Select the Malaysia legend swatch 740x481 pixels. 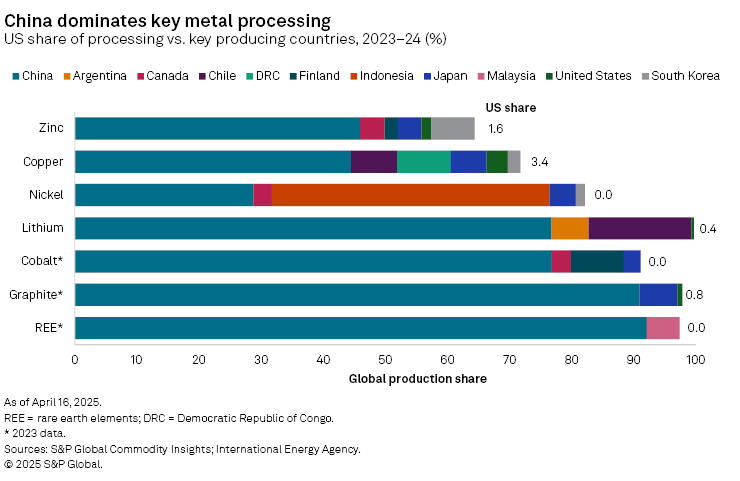pyautogui.click(x=481, y=76)
